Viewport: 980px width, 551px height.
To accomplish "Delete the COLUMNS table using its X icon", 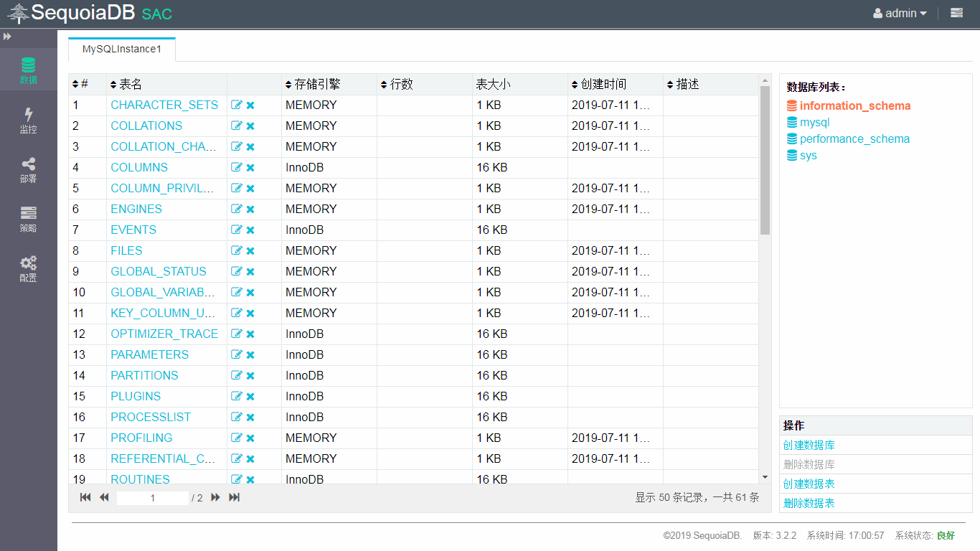I will point(250,168).
